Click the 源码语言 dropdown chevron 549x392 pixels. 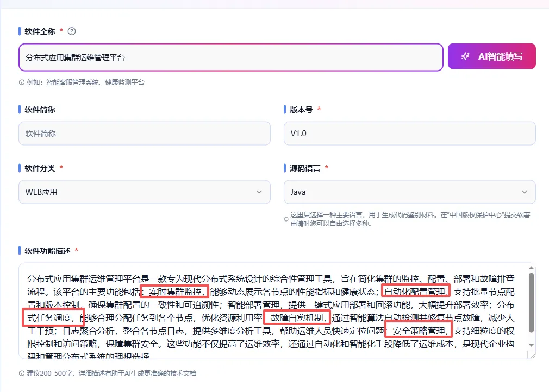[524, 192]
